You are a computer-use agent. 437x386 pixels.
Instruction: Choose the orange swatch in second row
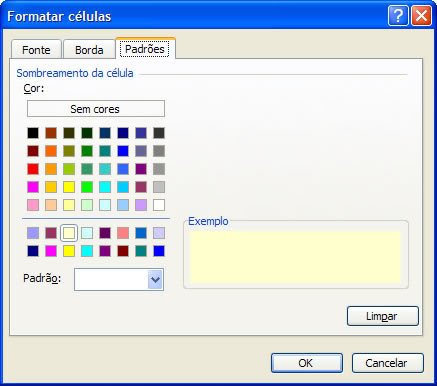click(51, 151)
